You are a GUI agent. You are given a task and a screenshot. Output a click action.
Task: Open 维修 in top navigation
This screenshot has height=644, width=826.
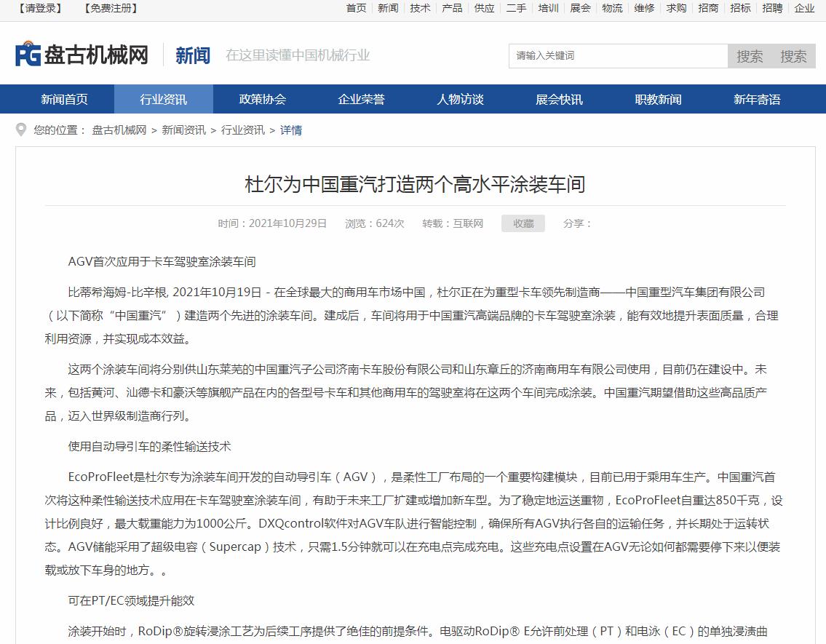(x=644, y=9)
